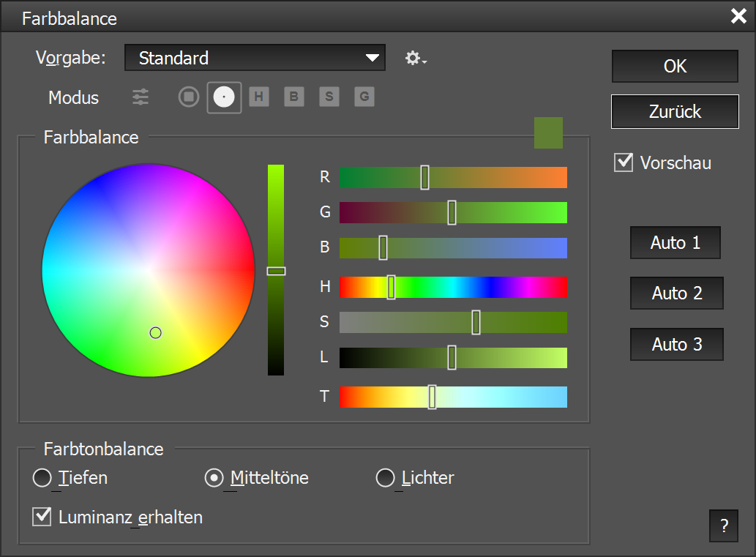Choose the Mitteltöne radio button
Viewport: 756px width, 557px height.
point(214,478)
